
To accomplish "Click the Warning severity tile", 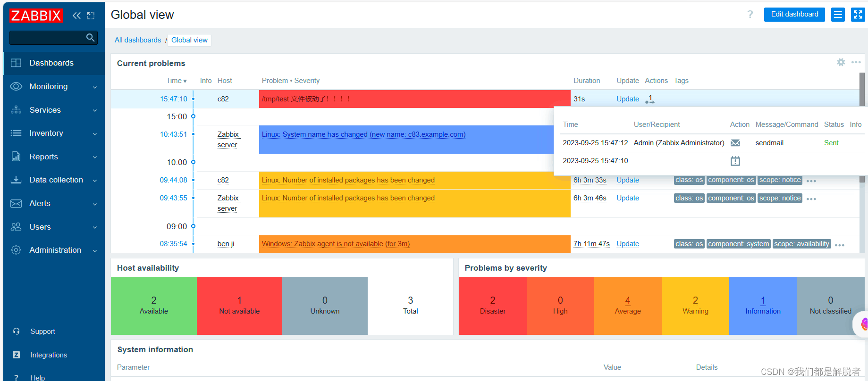I will 695,306.
